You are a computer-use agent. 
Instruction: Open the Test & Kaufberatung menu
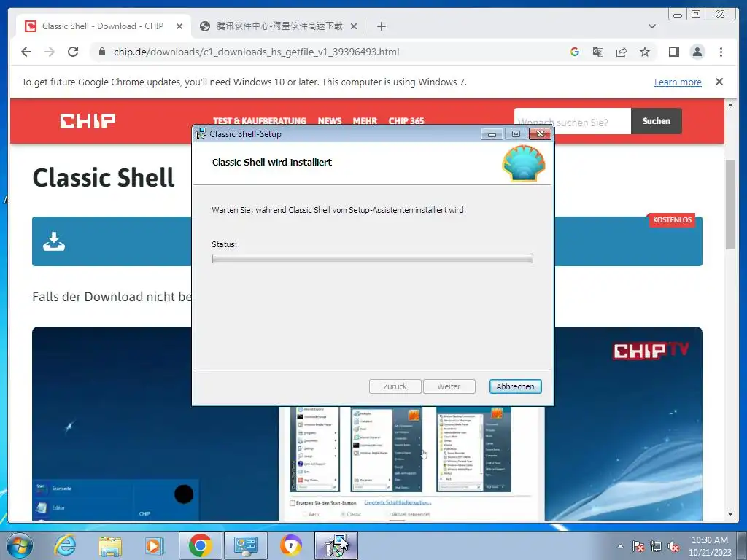[260, 121]
